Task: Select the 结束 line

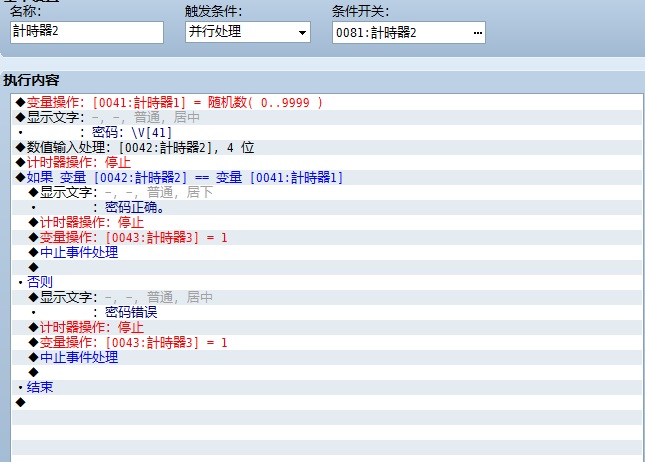Action: (x=327, y=388)
